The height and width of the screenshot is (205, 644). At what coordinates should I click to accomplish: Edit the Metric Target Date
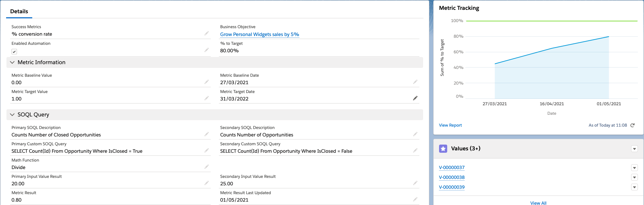coord(415,98)
